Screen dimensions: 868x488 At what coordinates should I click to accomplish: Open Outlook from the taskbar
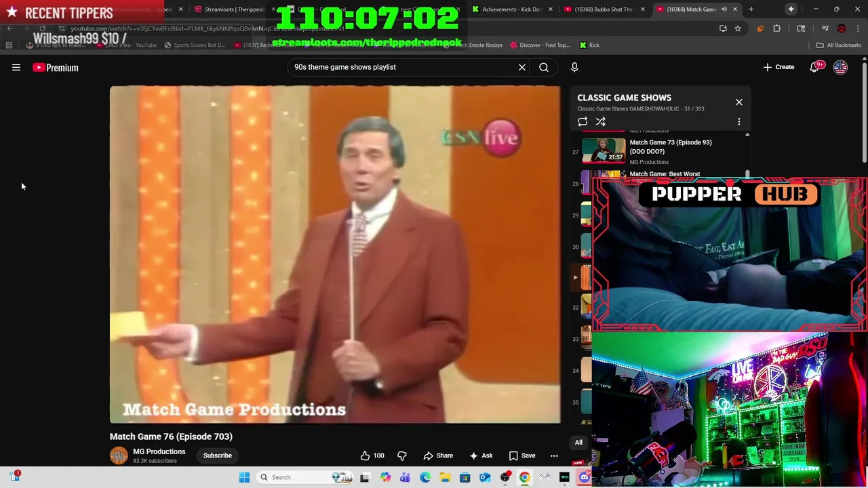click(x=485, y=477)
